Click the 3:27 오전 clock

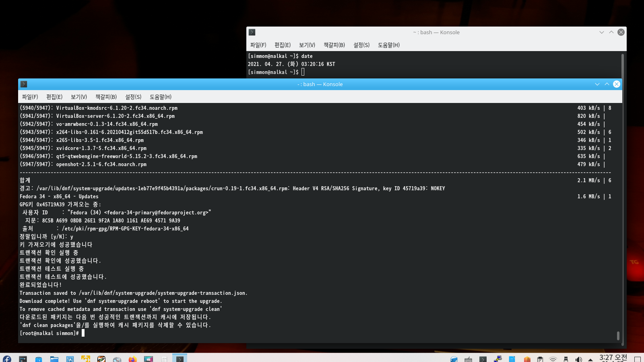tap(613, 358)
